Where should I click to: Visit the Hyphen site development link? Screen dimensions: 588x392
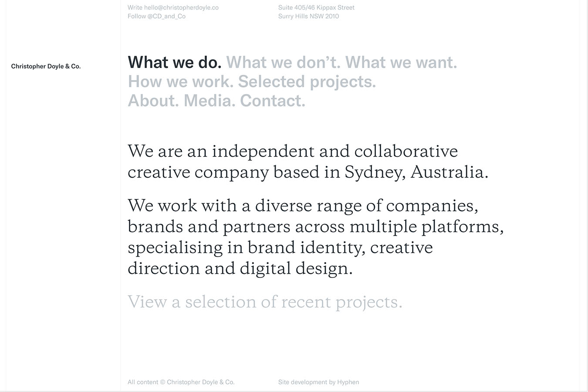tap(348, 382)
